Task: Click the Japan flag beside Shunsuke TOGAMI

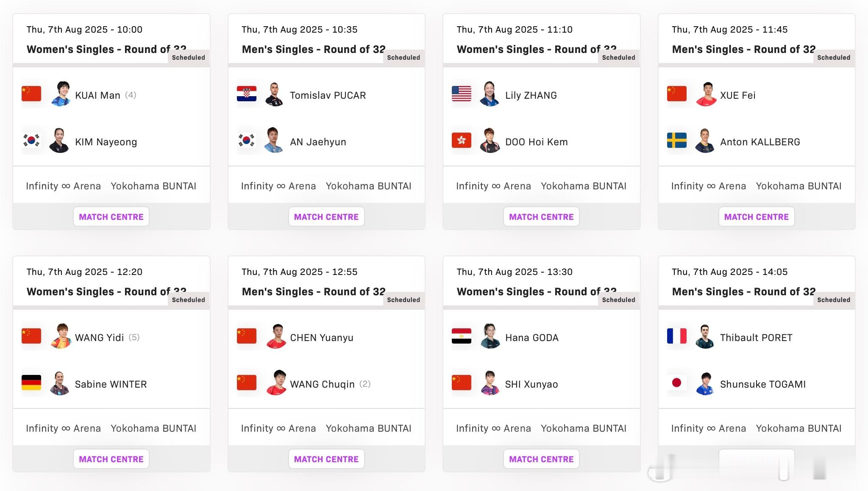Action: coord(677,383)
